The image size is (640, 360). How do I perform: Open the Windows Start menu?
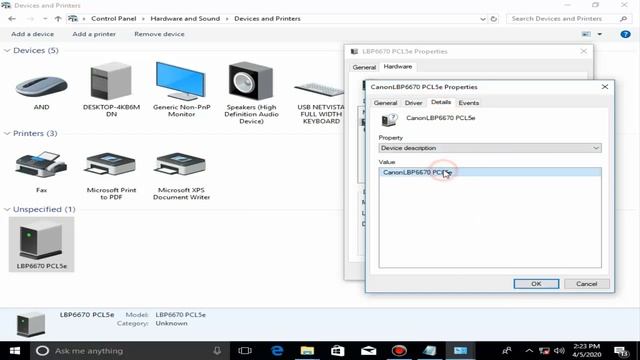[15, 351]
